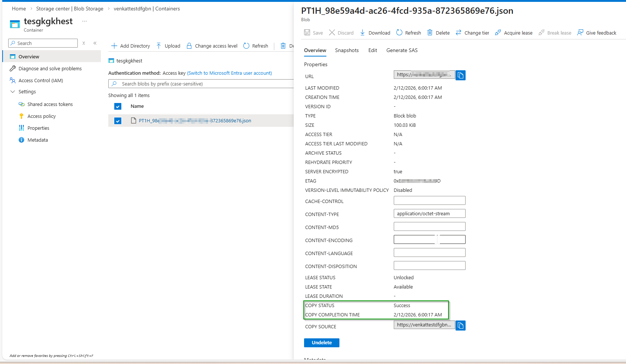Click the Name column header
Image resolution: width=626 pixels, height=364 pixels.
pos(137,106)
